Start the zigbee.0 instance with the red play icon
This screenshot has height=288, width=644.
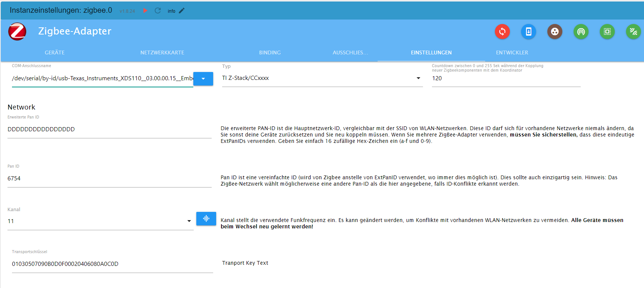pyautogui.click(x=145, y=10)
